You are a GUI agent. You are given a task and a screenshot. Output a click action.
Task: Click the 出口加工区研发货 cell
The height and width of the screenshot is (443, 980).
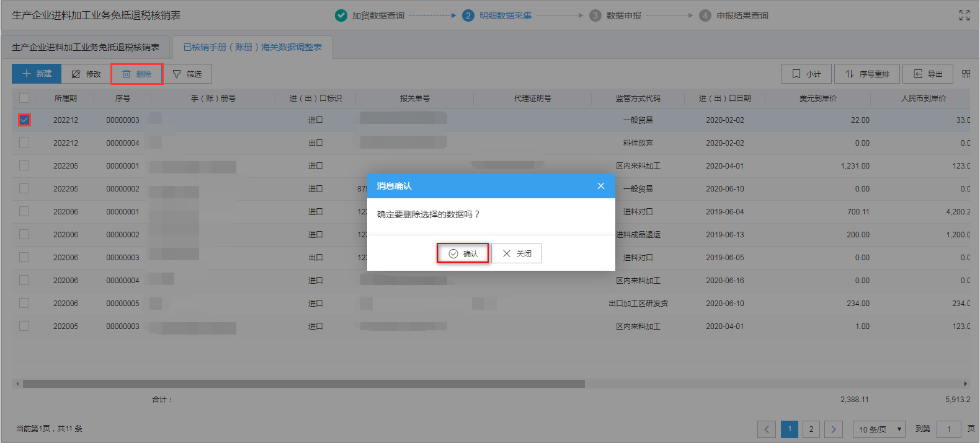[638, 303]
